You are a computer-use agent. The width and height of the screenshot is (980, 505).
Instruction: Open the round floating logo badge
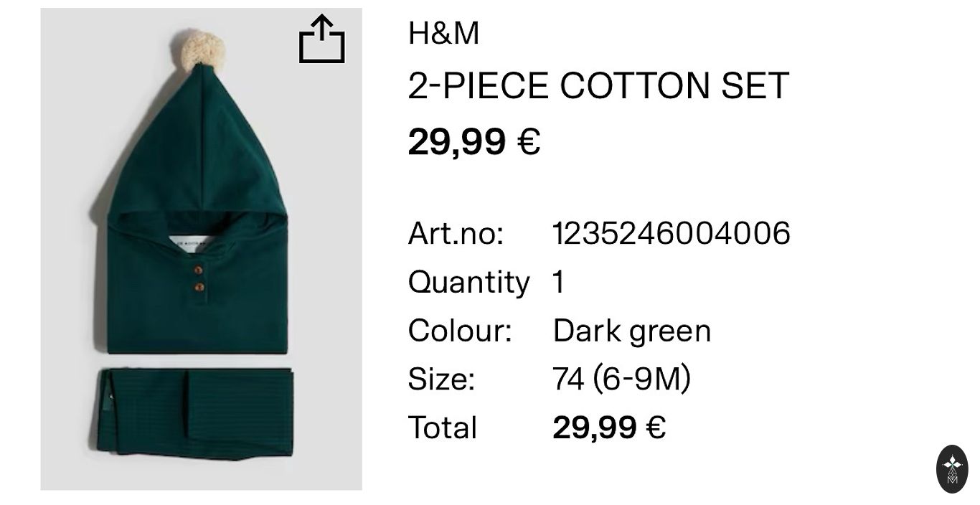952,469
